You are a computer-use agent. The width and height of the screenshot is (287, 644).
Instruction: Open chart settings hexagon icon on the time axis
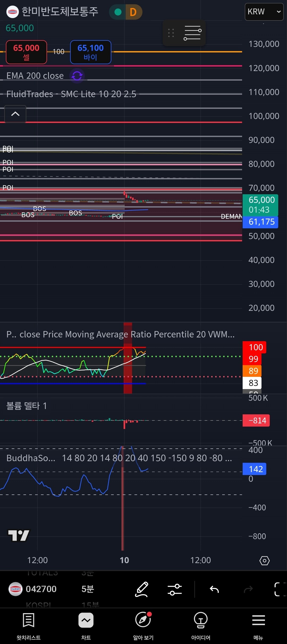[x=264, y=561]
